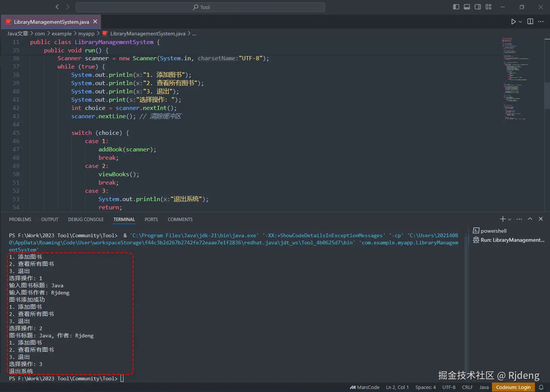
Task: Select the example breadcrumb folder
Action: (61, 34)
